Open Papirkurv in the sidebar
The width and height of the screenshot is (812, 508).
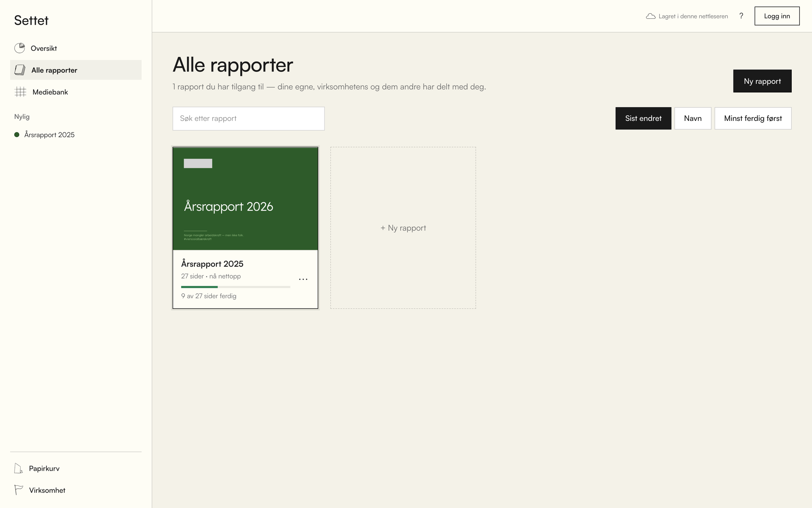(76, 468)
